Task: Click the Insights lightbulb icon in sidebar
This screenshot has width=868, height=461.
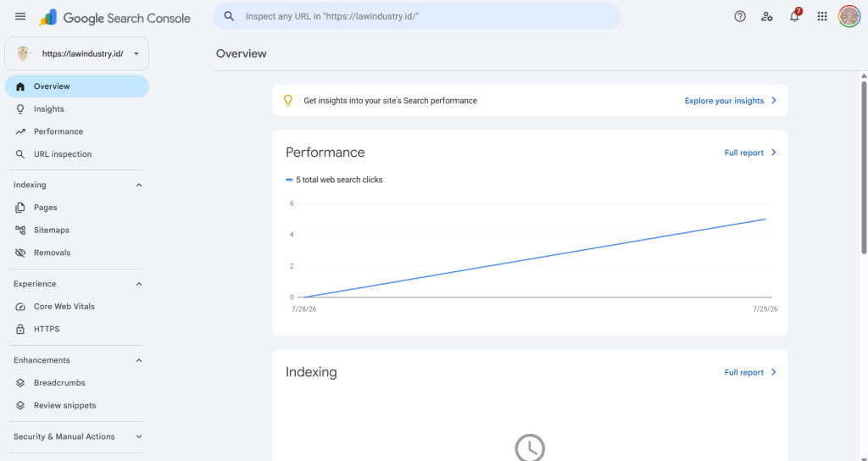Action: [20, 109]
